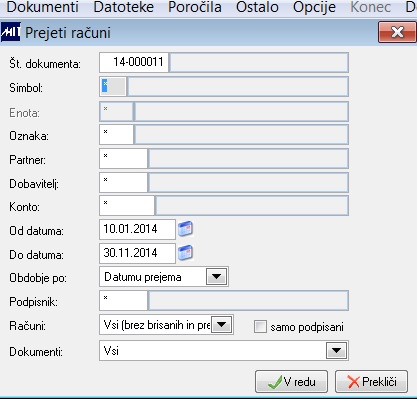This screenshot has width=417, height=399.
Task: Click the Oznaka code field
Action: pos(116,135)
